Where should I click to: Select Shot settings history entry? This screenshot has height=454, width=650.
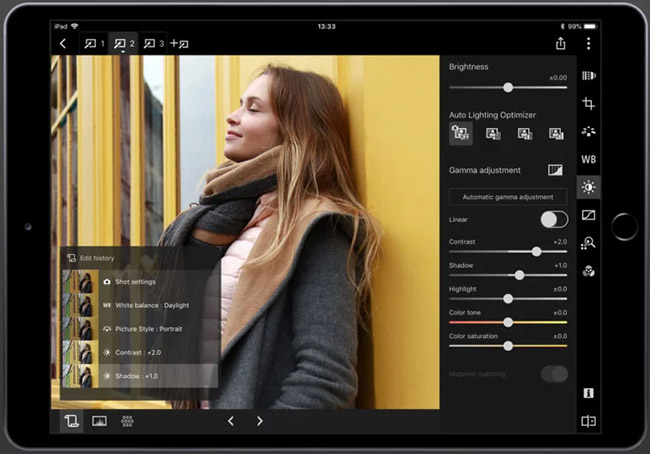(140, 282)
